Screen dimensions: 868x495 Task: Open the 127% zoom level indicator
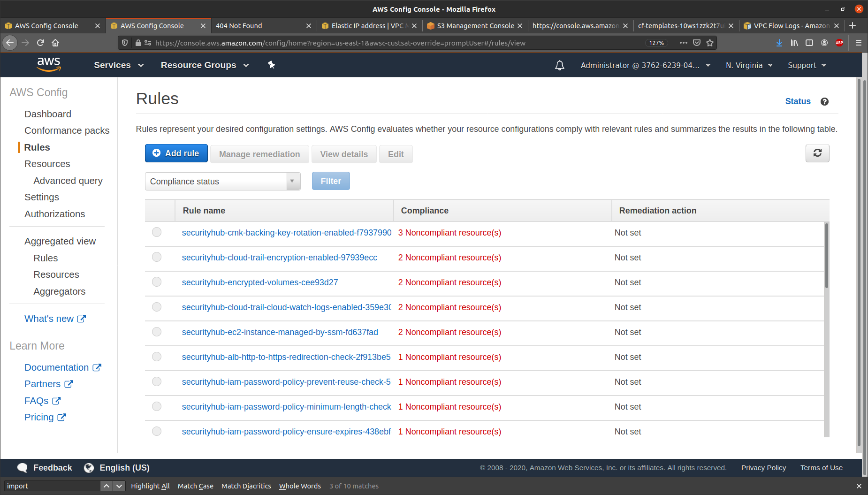[656, 43]
